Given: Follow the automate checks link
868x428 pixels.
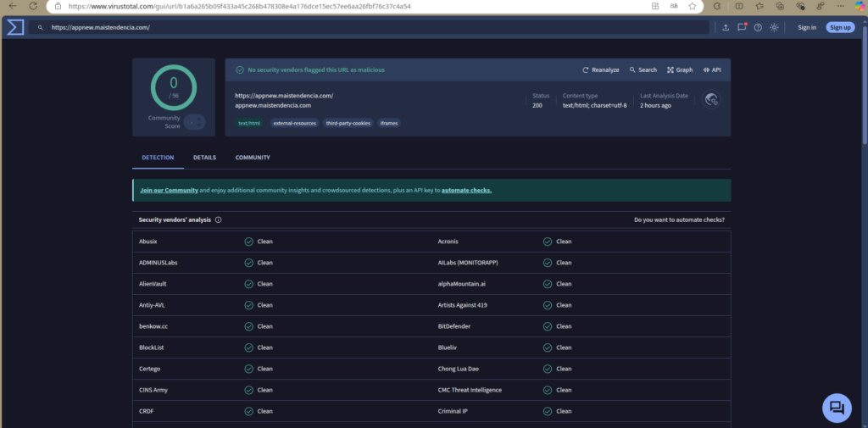Looking at the screenshot, I should 467,190.
